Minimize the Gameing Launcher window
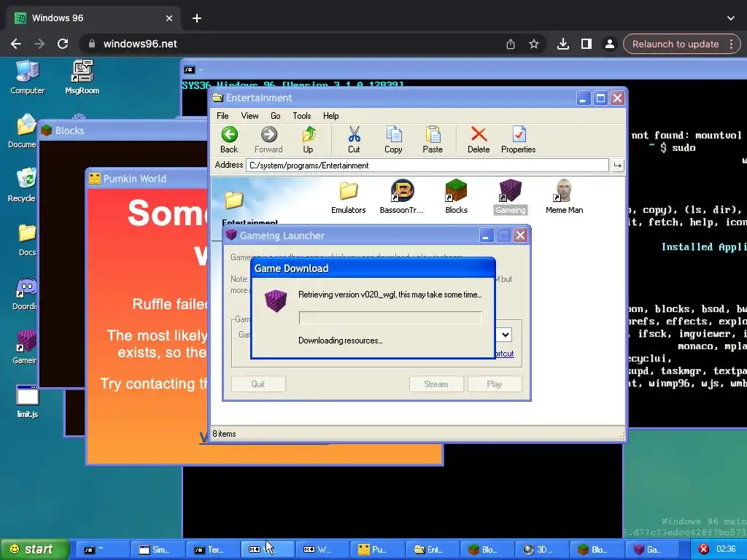 click(486, 236)
